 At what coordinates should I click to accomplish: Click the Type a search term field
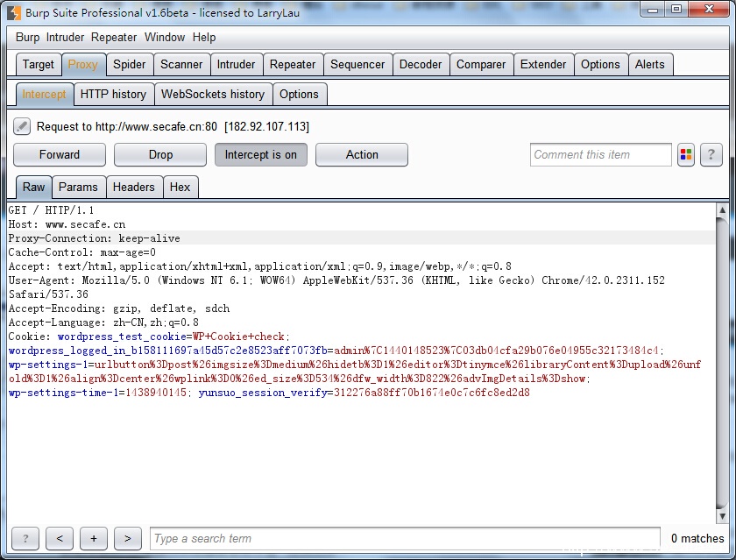click(405, 538)
